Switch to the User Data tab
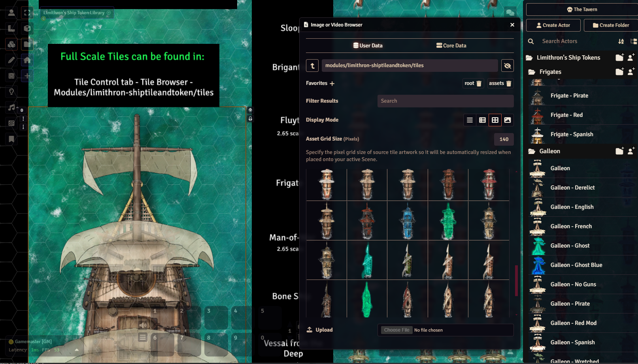The image size is (638, 364). point(368,45)
